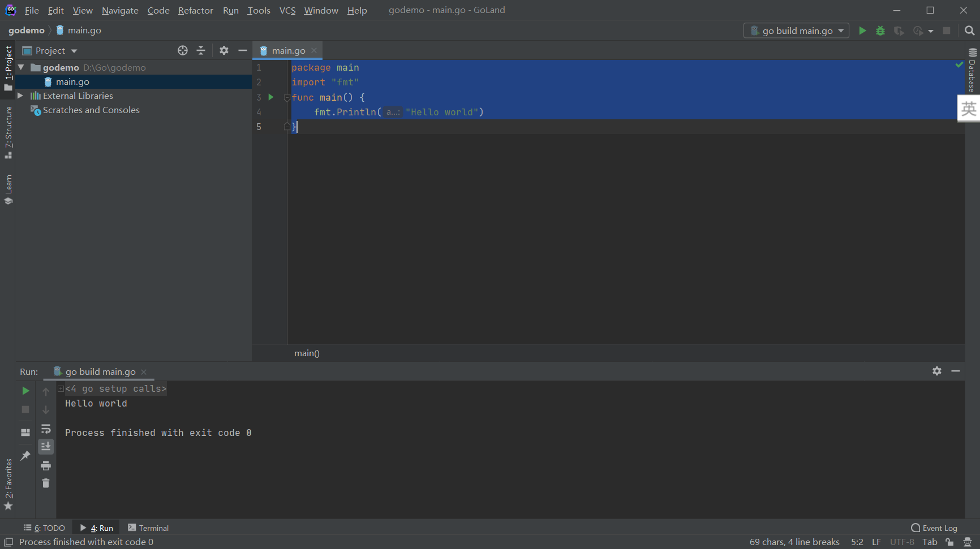Print Run console output with printer icon
The height and width of the screenshot is (549, 980).
click(x=46, y=465)
